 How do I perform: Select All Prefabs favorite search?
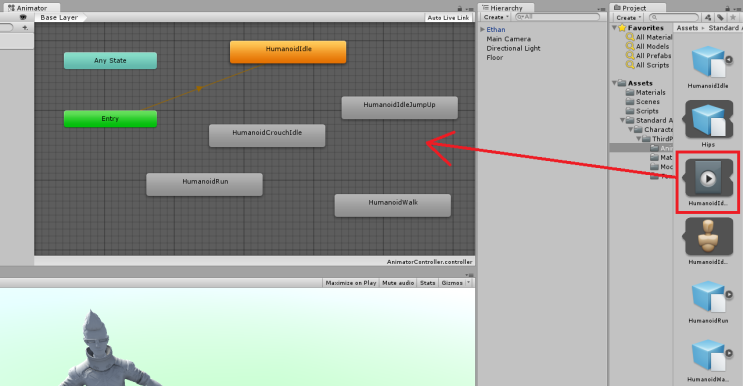coord(648,56)
